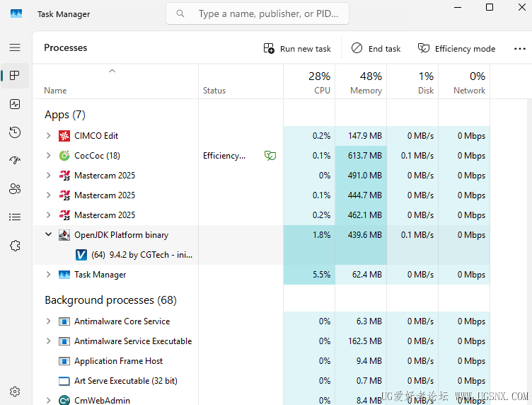Screen dimensions: 532x405
Task: Click the 1.8% CPU cell for OpenJDK
Action: click(x=309, y=235)
